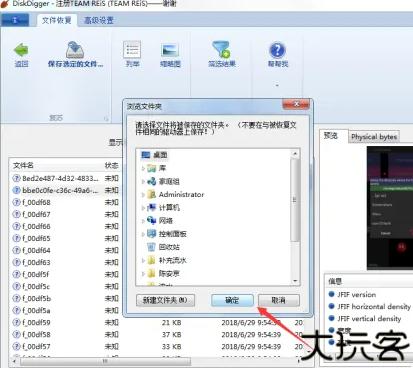Open the 高级设置 advanced settings tab
The width and height of the screenshot is (413, 368).
pyautogui.click(x=99, y=20)
